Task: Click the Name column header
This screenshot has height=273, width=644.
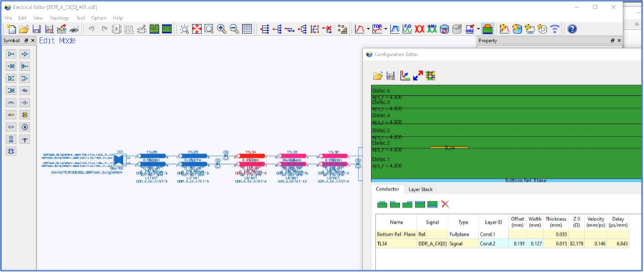Action: click(x=397, y=222)
